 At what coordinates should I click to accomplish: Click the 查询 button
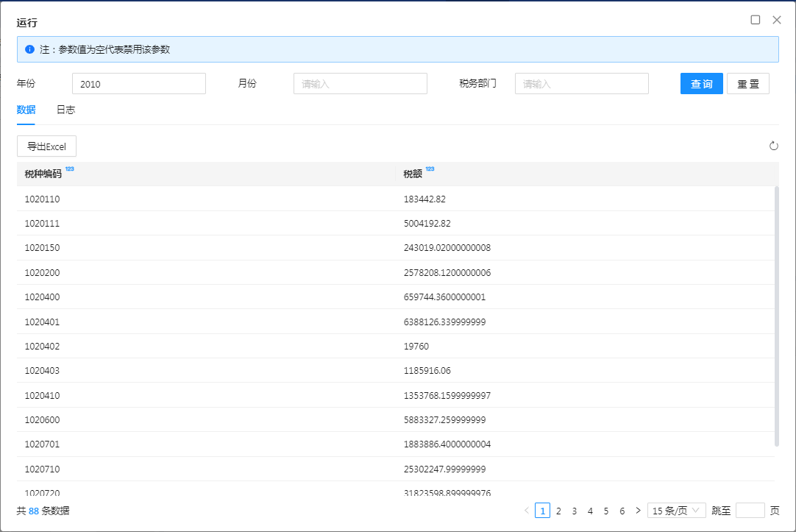(x=701, y=84)
